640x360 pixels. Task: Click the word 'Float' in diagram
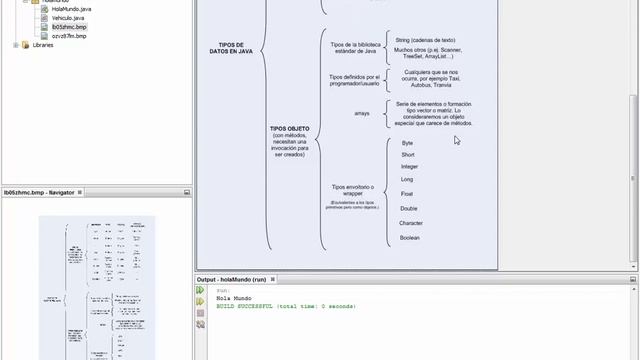[407, 194]
